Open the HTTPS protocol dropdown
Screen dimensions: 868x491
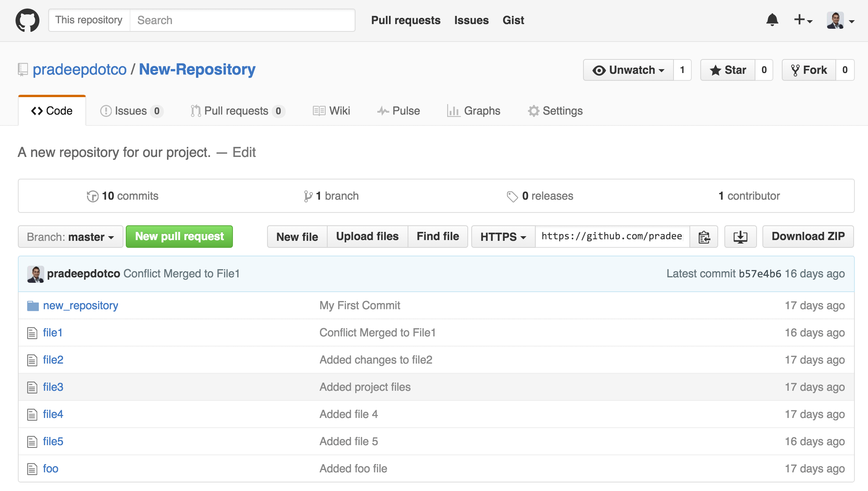coord(502,237)
